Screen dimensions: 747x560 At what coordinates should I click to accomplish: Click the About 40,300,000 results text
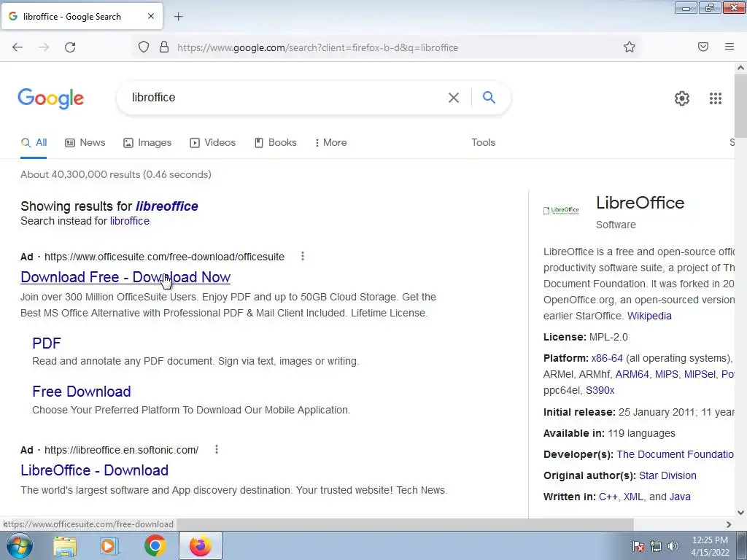pos(116,174)
